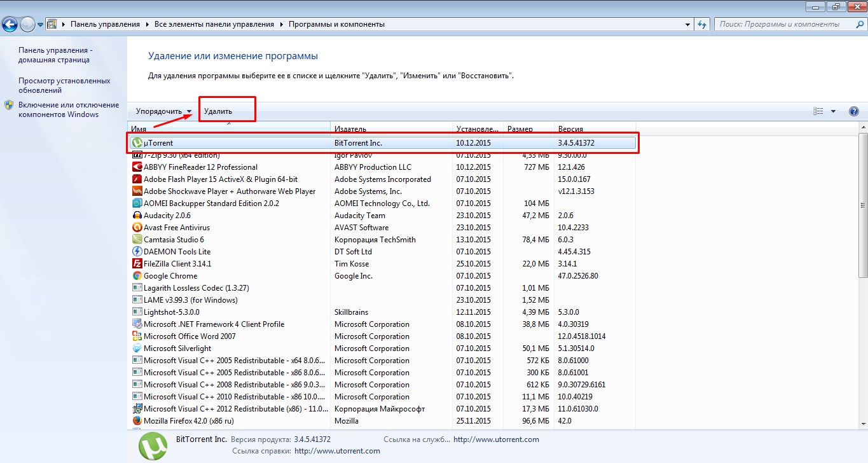The width and height of the screenshot is (868, 463).
Task: Expand the address bar history dropdown
Action: 688,25
